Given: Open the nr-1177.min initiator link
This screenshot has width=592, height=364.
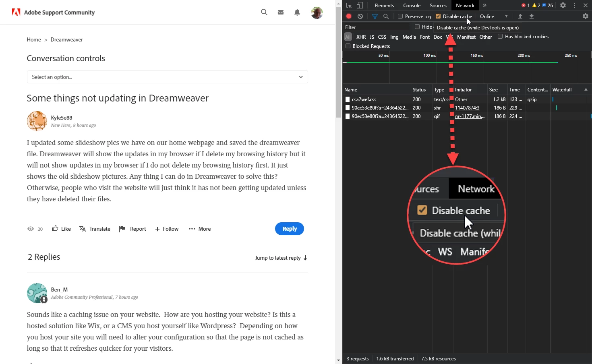Looking at the screenshot, I should (x=470, y=116).
